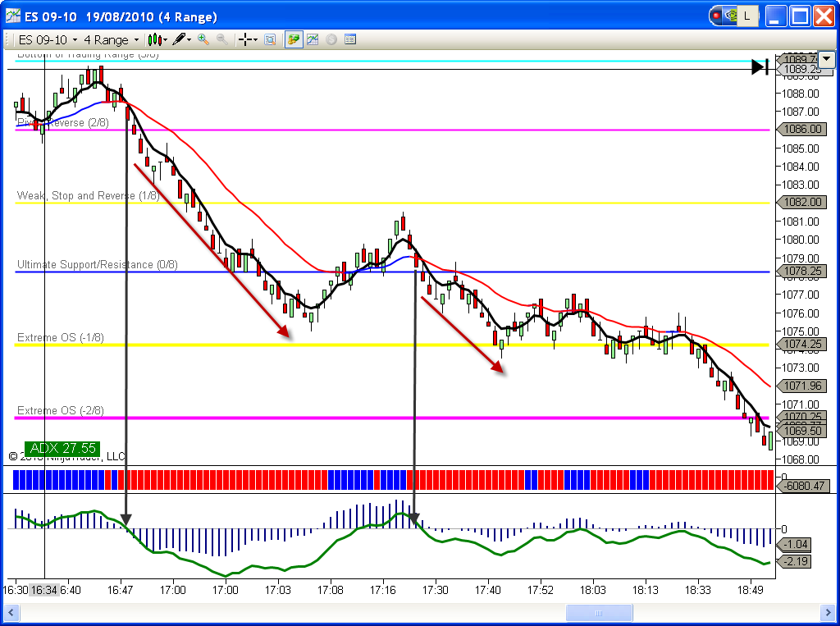
Task: Click the 1082.00 price marker
Action: [801, 202]
